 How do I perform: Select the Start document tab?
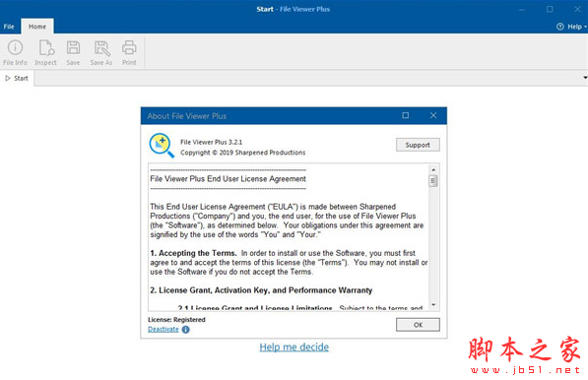pos(17,78)
